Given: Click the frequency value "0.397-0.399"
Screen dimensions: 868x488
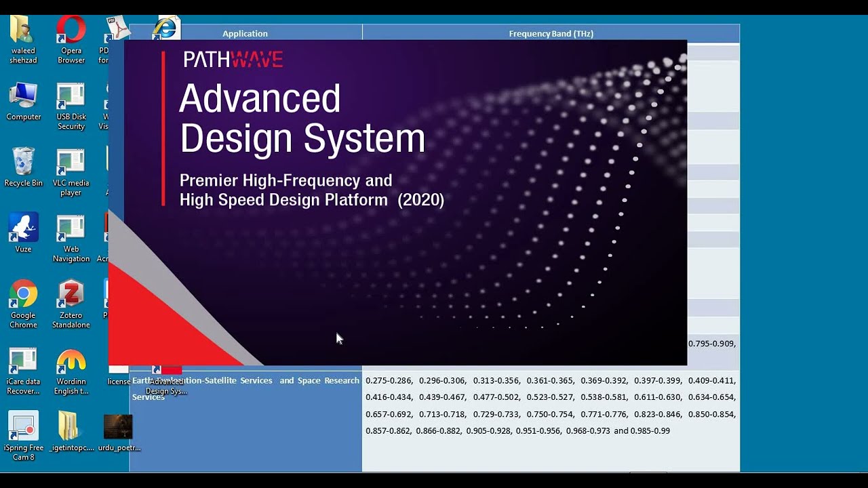Looking at the screenshot, I should click(658, 381).
